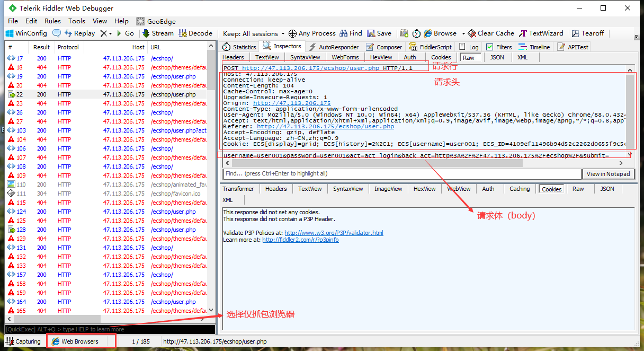
Task: Select the response Transformer tab
Action: 238,189
